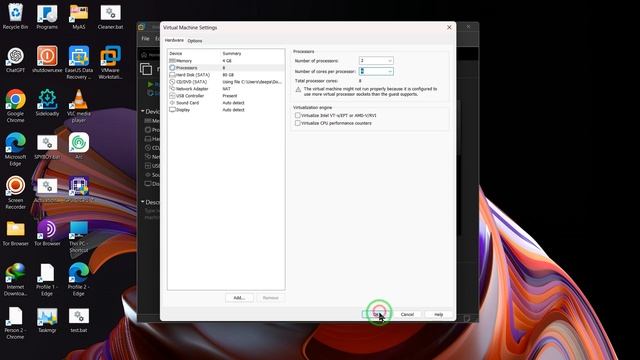The height and width of the screenshot is (360, 640).
Task: Select the Cleaner.bat desktop file
Action: click(x=110, y=16)
